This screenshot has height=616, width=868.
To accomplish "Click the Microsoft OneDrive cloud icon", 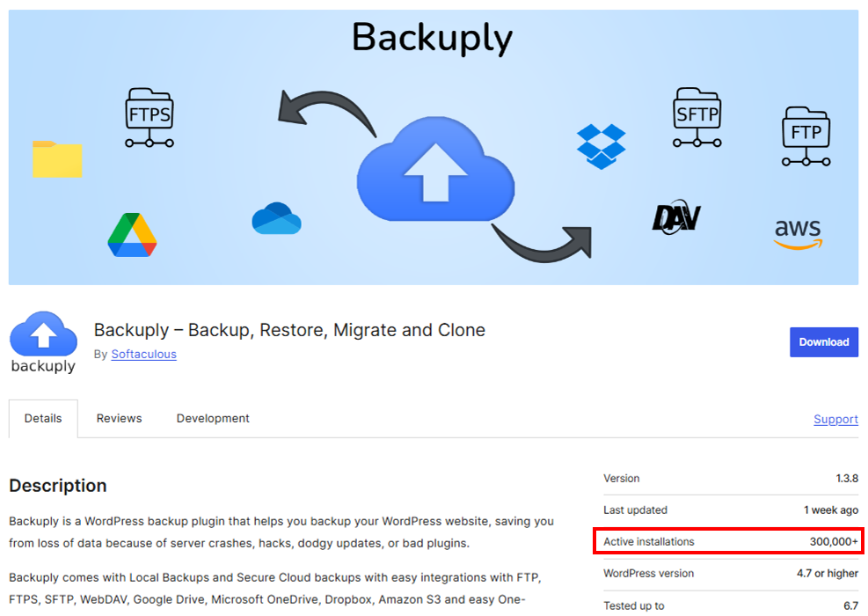I will [277, 220].
